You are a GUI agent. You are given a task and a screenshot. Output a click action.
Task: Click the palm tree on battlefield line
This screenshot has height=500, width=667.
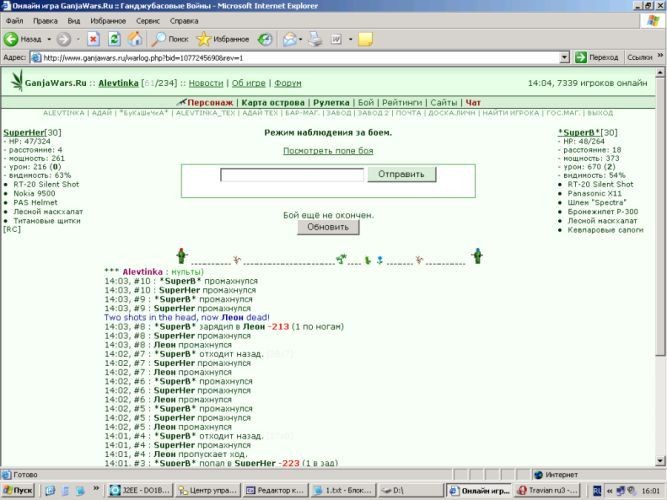pyautogui.click(x=341, y=259)
